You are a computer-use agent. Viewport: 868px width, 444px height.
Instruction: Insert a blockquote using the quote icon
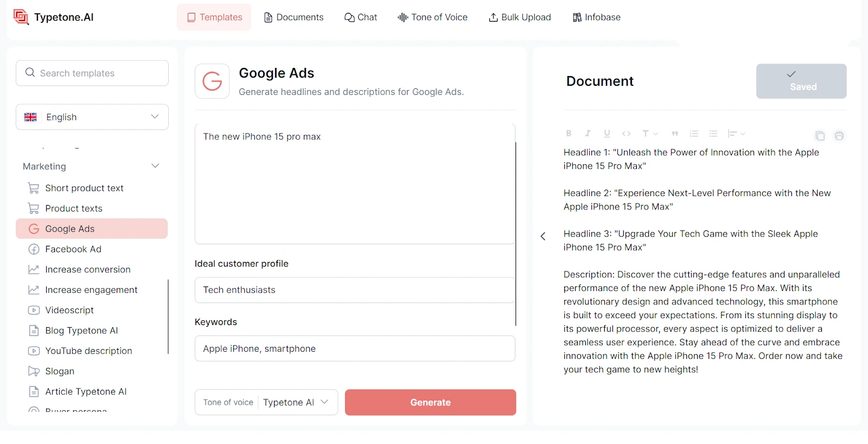point(675,134)
